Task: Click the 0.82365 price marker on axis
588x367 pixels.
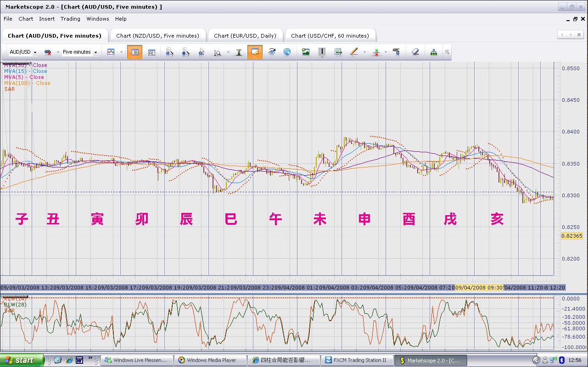Action: coord(571,236)
